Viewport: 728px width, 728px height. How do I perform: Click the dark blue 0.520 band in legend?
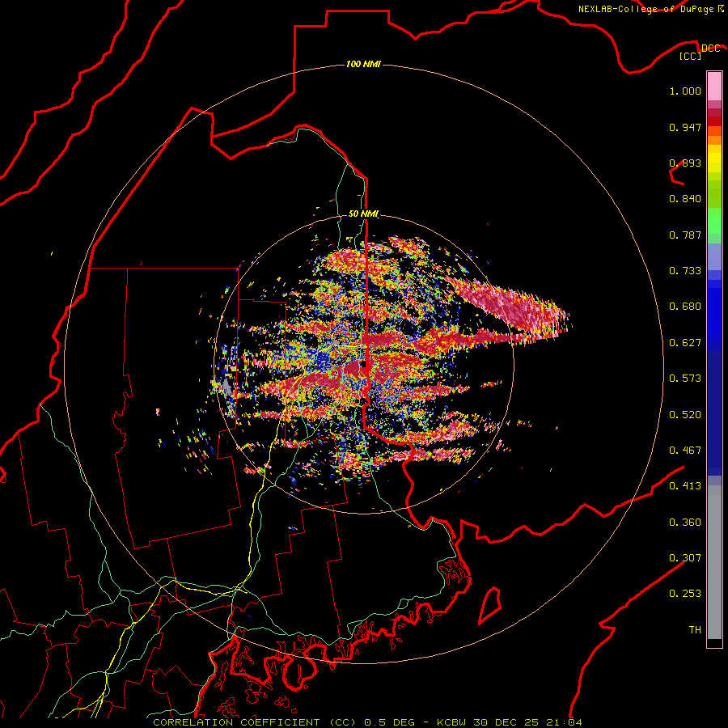pos(714,414)
